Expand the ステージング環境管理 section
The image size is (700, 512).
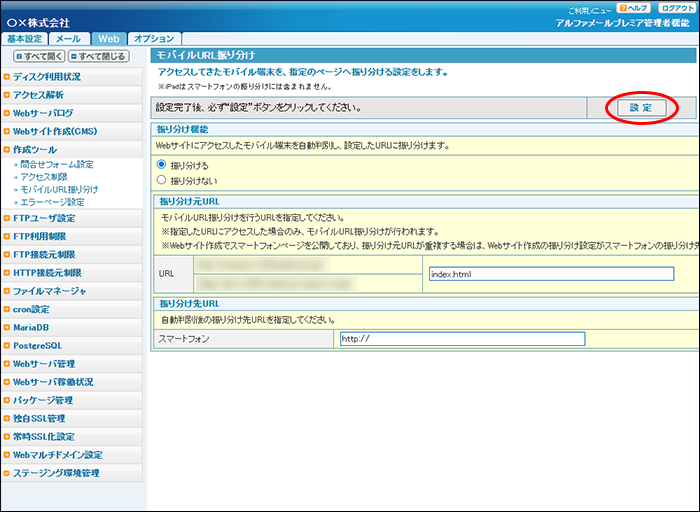56,473
